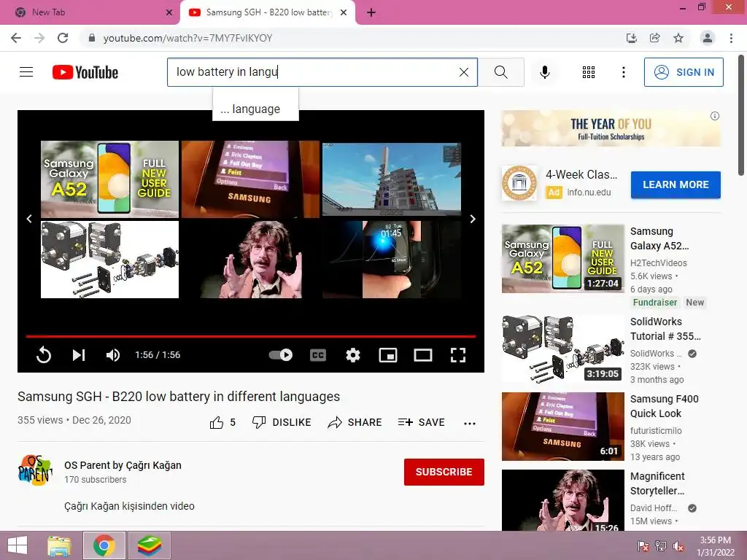Screen dimensions: 747x560
Task: Switch to theater mode
Action: pyautogui.click(x=423, y=355)
